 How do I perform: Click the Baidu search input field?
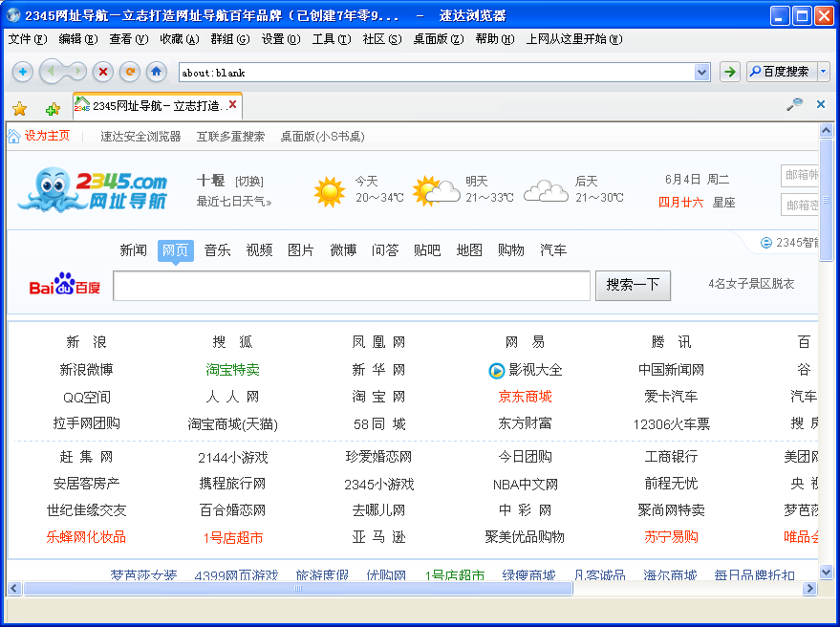tap(352, 286)
